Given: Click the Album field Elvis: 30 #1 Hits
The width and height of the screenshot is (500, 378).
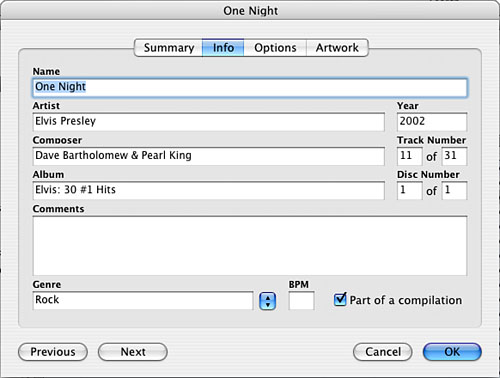Looking at the screenshot, I should click(209, 191).
